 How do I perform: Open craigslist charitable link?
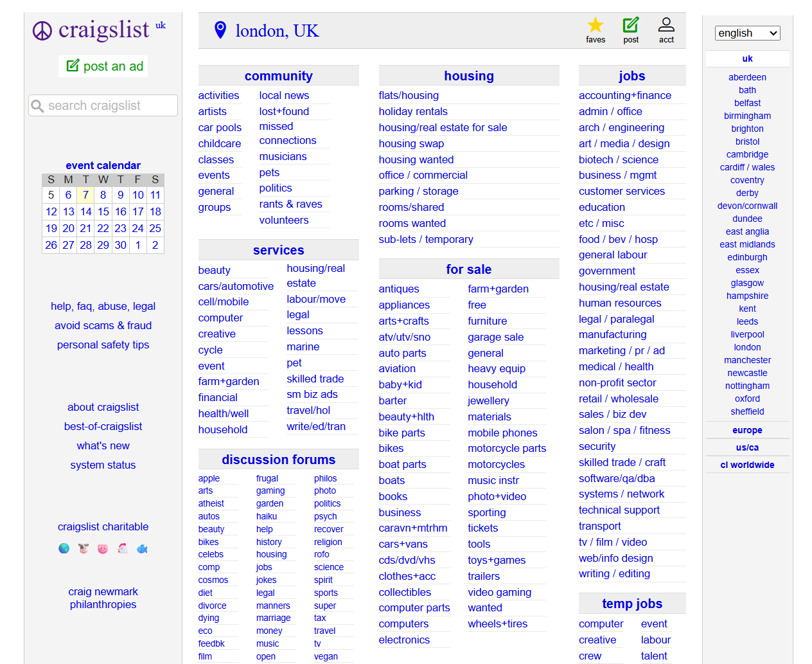(x=103, y=526)
